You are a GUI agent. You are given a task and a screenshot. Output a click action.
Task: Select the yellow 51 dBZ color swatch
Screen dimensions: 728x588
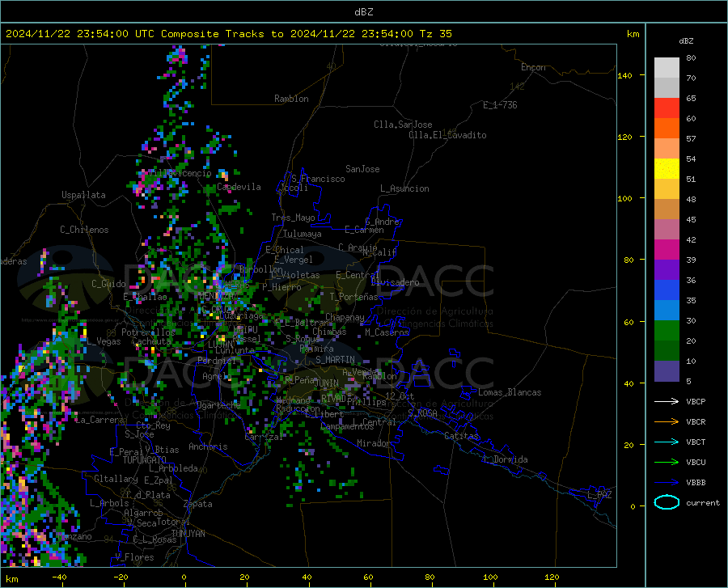[667, 169]
